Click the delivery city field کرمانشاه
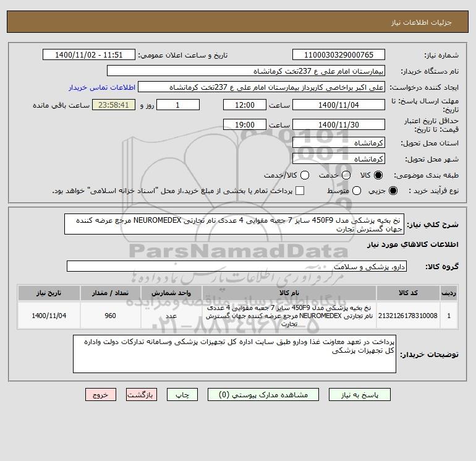 coord(339,158)
